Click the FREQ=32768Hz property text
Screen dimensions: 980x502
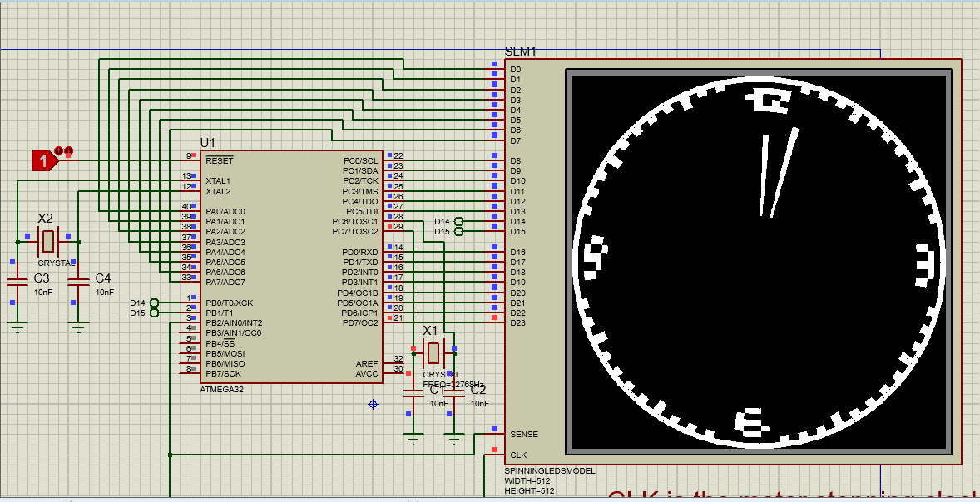click(453, 385)
